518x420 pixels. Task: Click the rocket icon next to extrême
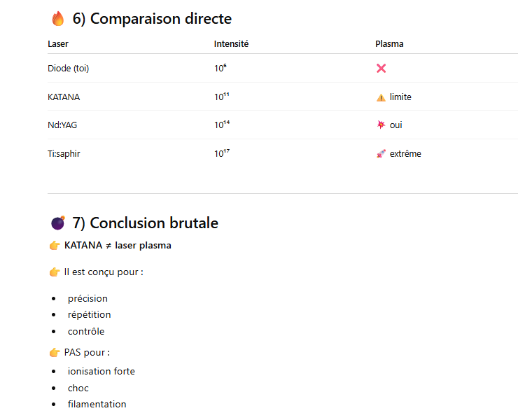coord(381,154)
